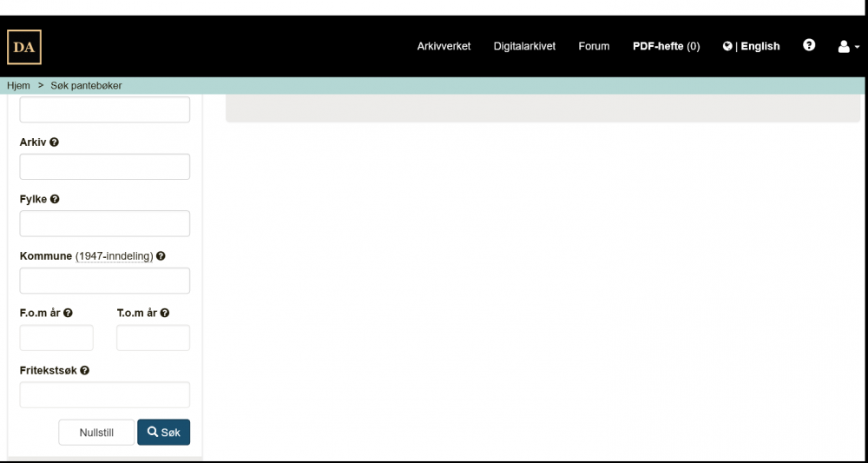868x463 pixels.
Task: Switch language to English
Action: click(x=752, y=47)
